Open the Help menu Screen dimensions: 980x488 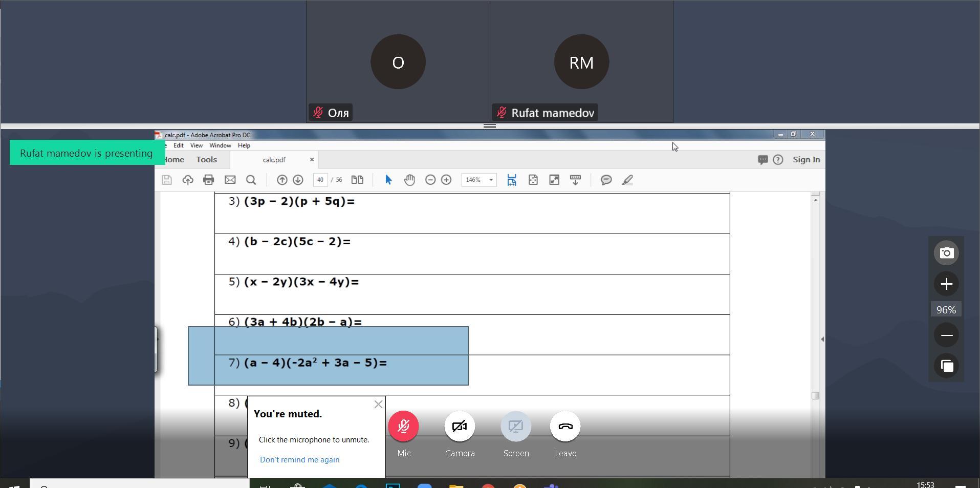coord(244,145)
